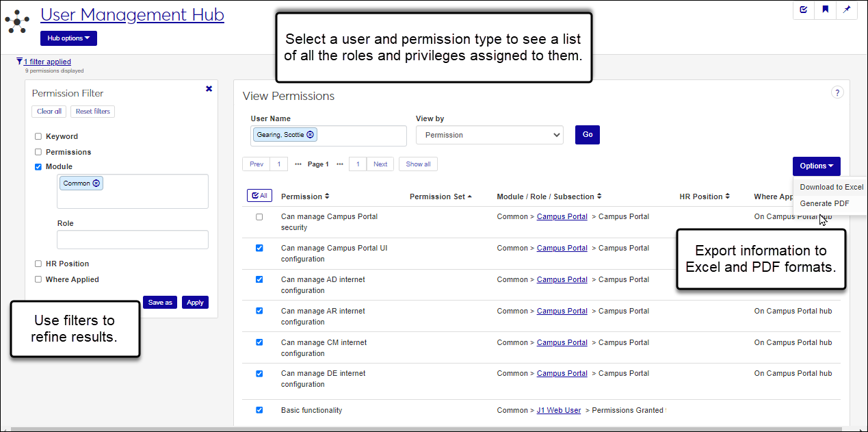The image size is (868, 432).
Task: Click the pin icon at top right
Action: tap(847, 10)
